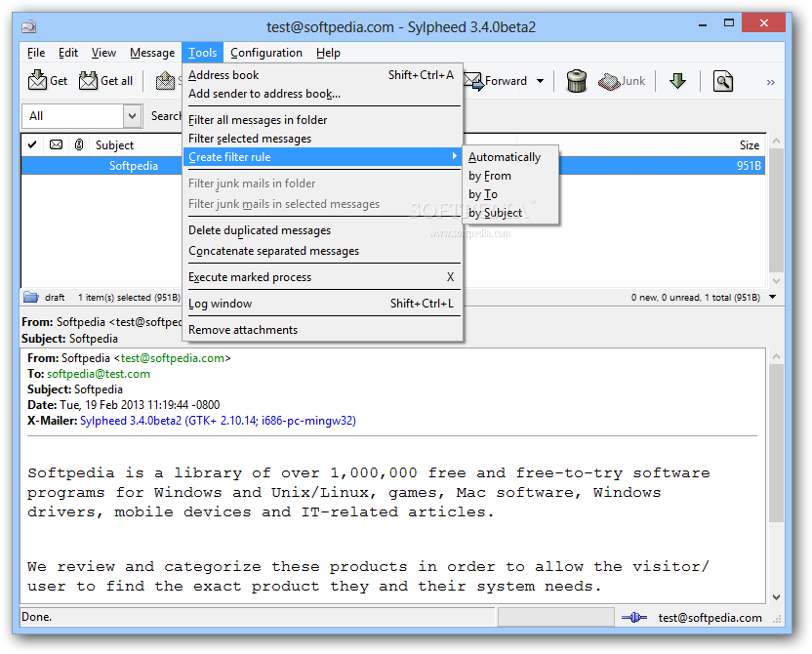Screen dimensions: 812x654
Task: Open the View menu
Action: click(x=103, y=53)
